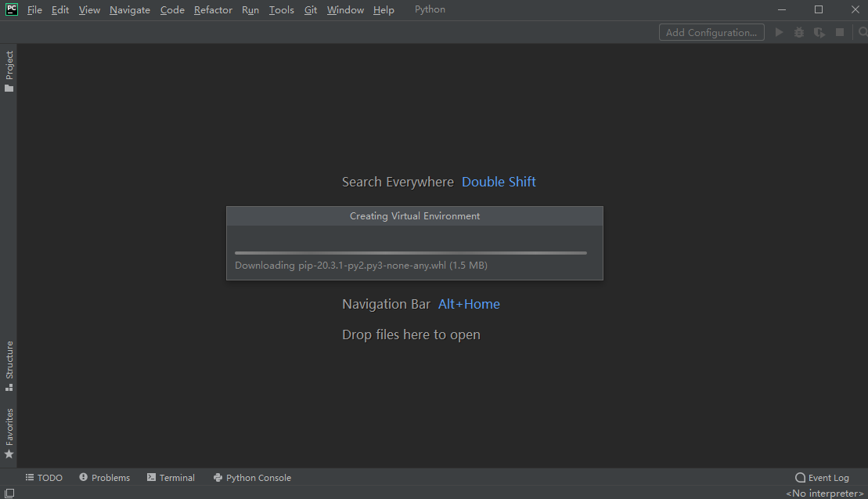Click the Run with Coverage icon
868x499 pixels.
click(x=819, y=32)
